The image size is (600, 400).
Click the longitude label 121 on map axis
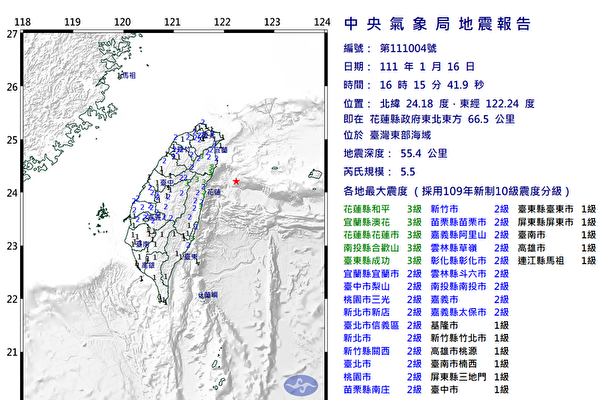pos(172,22)
